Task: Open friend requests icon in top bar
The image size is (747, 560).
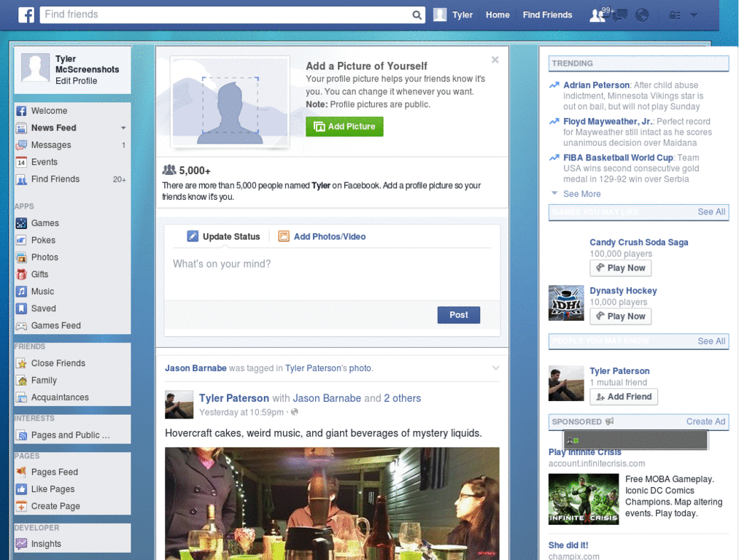Action: 597,15
